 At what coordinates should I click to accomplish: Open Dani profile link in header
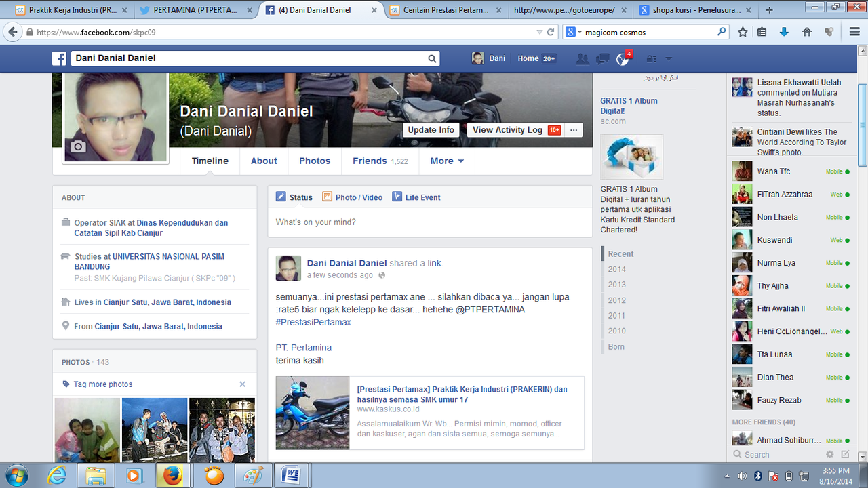pos(489,58)
